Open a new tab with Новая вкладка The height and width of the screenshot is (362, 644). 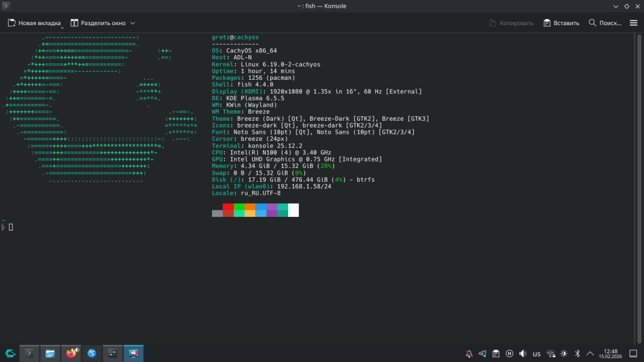point(35,23)
